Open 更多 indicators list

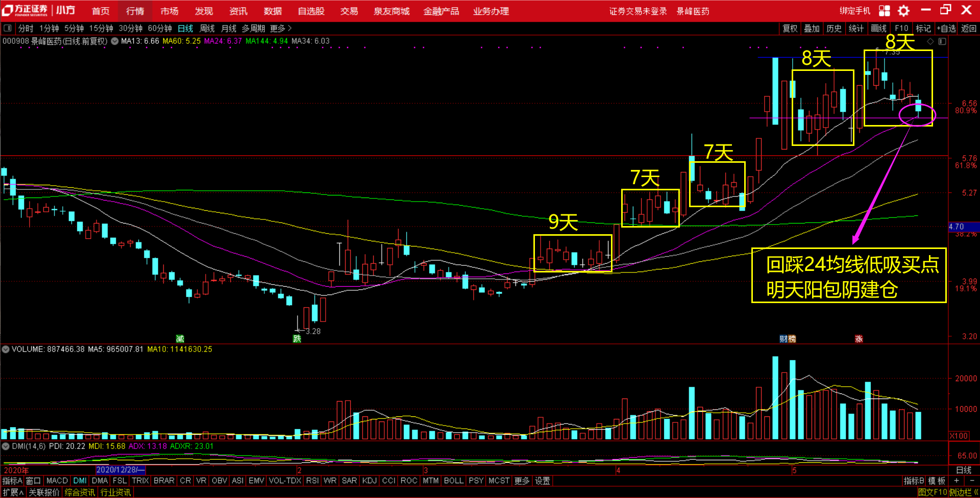(x=522, y=481)
